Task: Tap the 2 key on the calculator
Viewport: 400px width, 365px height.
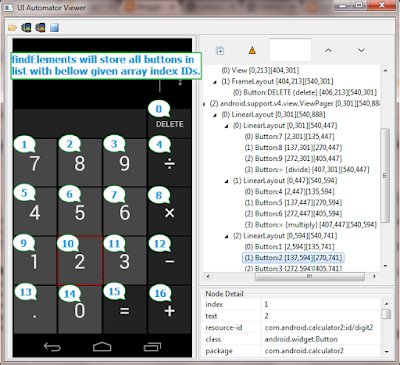Action: pyautogui.click(x=80, y=260)
